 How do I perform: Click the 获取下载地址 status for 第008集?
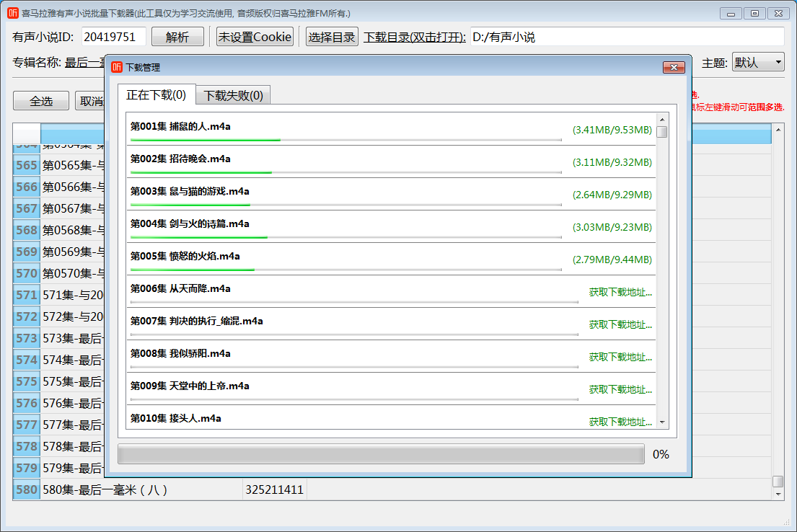pos(620,358)
